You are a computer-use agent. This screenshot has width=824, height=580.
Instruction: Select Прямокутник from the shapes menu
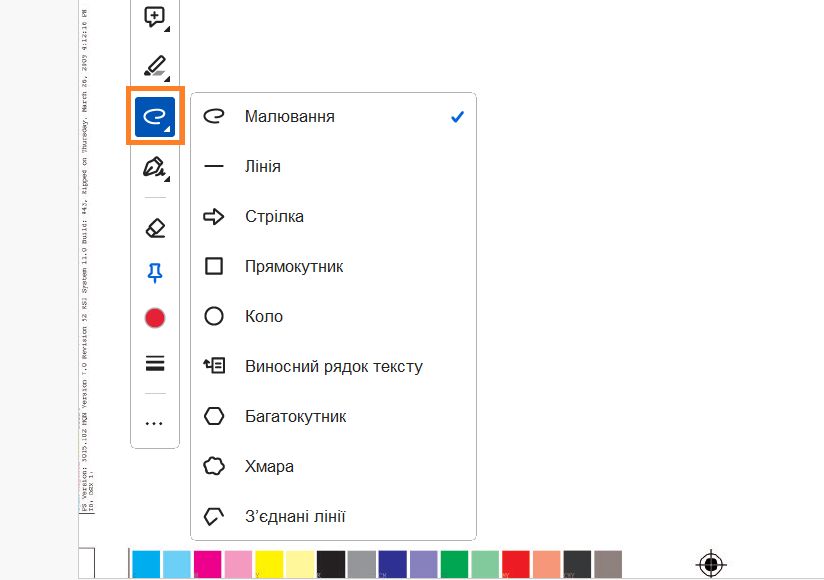pos(294,266)
